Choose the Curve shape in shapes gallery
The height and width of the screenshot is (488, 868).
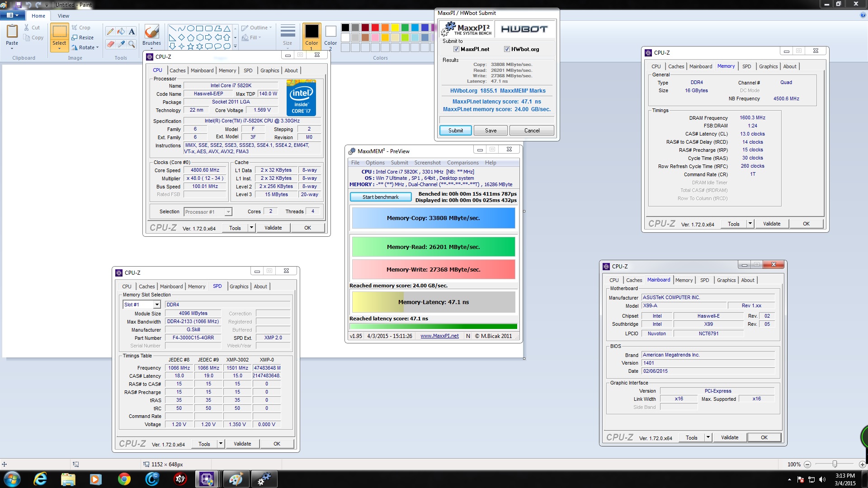[x=181, y=28]
